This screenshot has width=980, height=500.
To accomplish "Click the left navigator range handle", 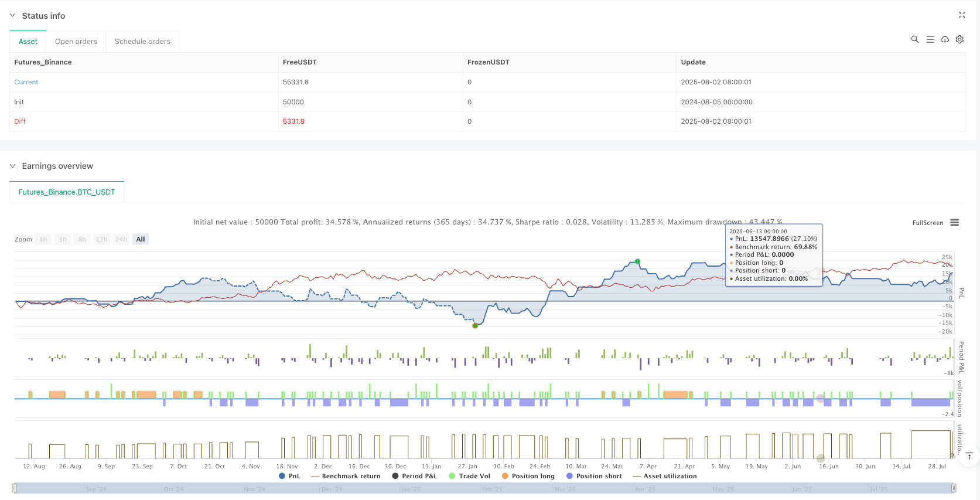I will coord(15,488).
